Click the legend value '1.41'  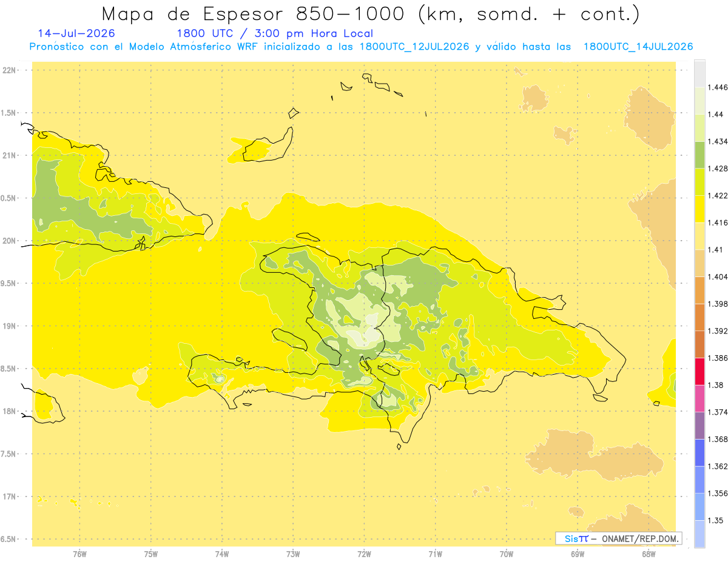[715, 250]
